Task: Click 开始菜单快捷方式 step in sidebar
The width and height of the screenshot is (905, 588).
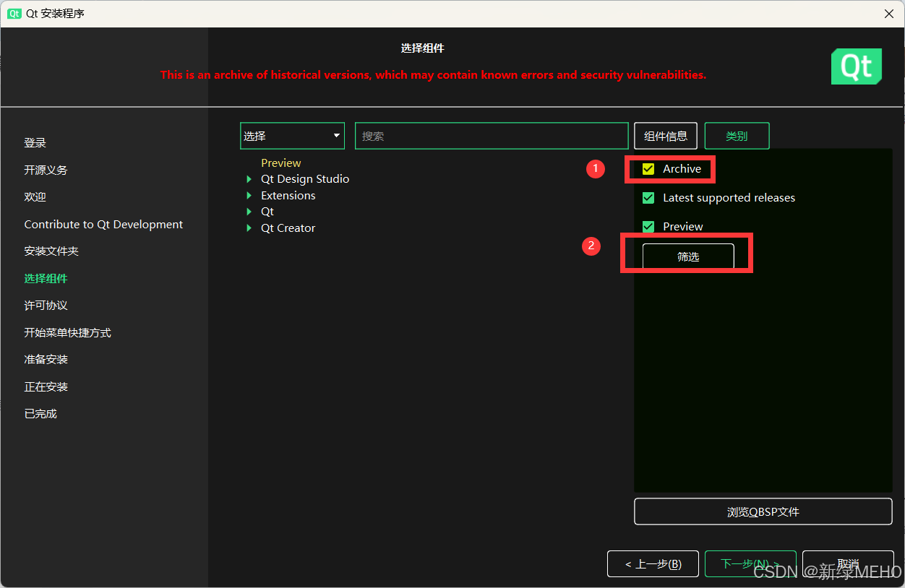Action: [68, 333]
